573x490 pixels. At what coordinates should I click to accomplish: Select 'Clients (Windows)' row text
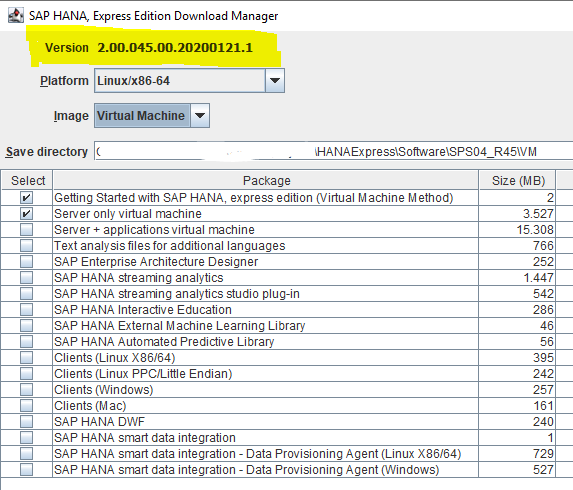(x=104, y=390)
